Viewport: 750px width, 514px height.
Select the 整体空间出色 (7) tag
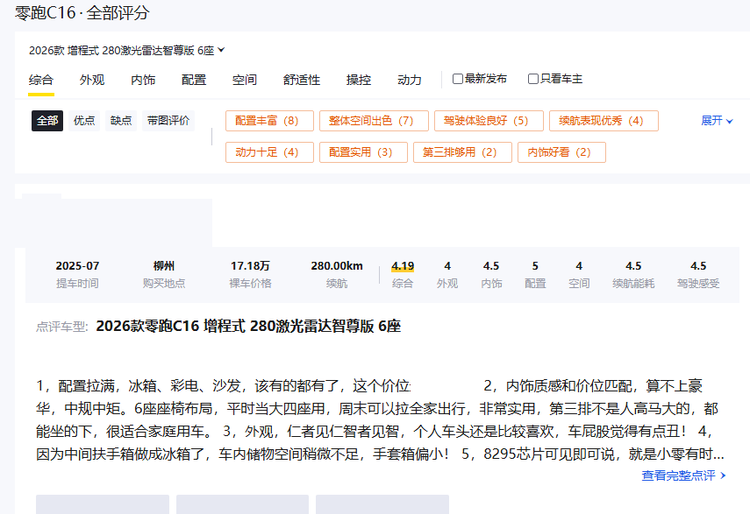(x=373, y=121)
